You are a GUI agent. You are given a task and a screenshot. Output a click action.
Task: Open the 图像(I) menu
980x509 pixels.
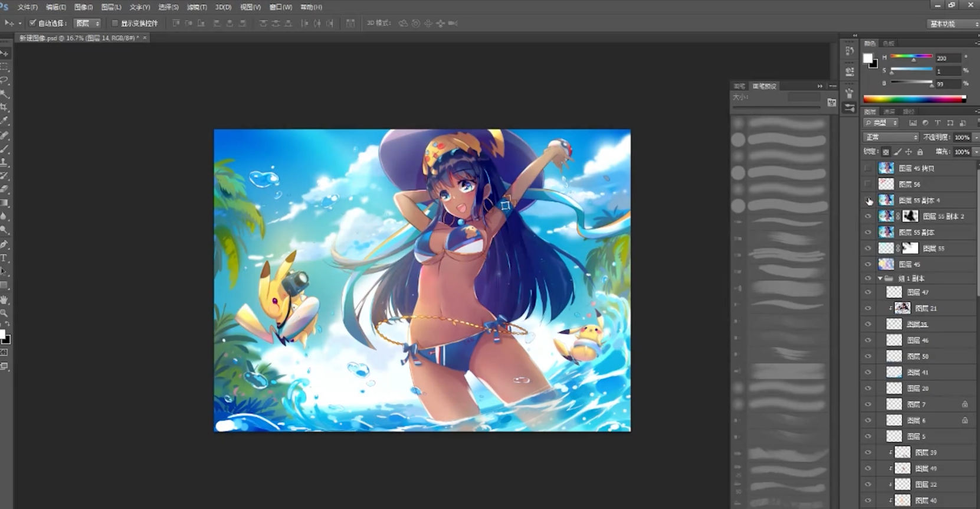coord(84,7)
